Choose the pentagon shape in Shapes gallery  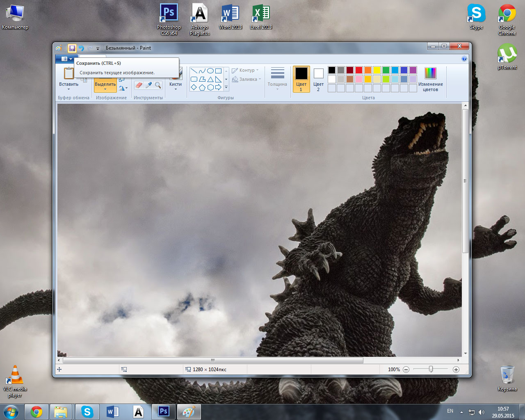click(202, 87)
